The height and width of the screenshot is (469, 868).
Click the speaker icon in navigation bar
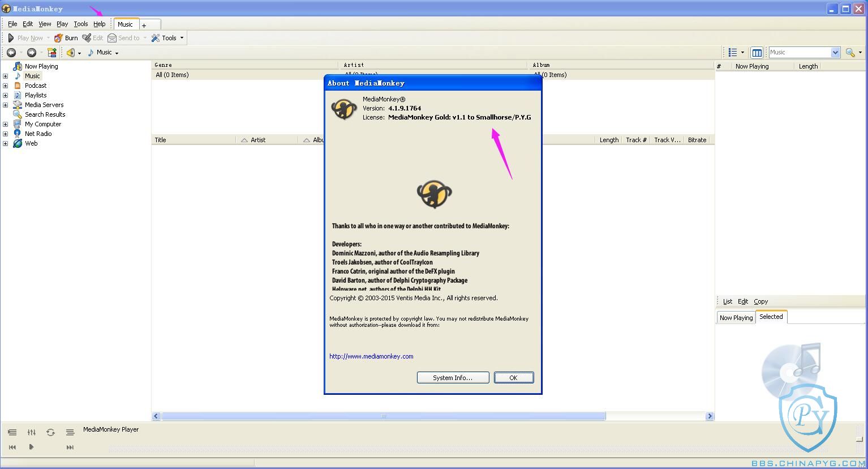[x=71, y=53]
